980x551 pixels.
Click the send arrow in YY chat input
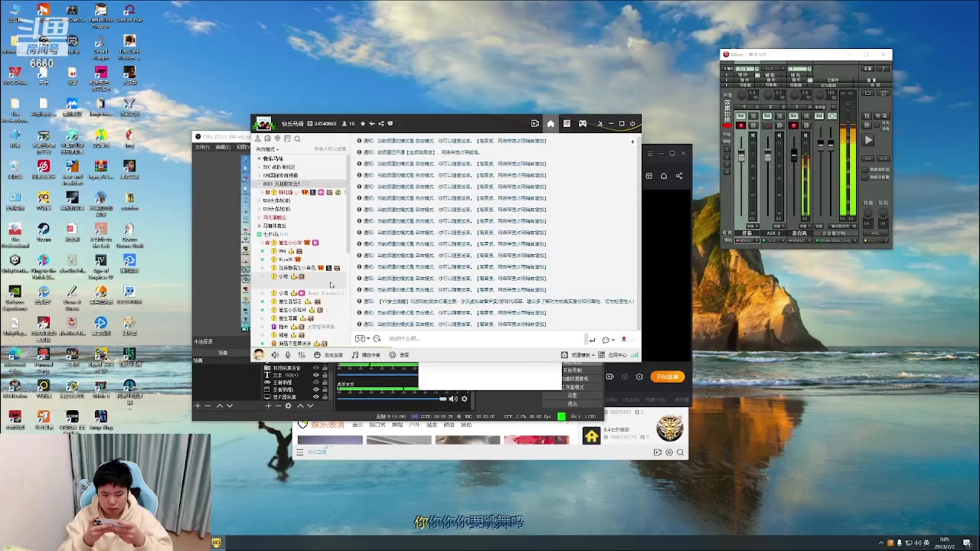tap(592, 340)
